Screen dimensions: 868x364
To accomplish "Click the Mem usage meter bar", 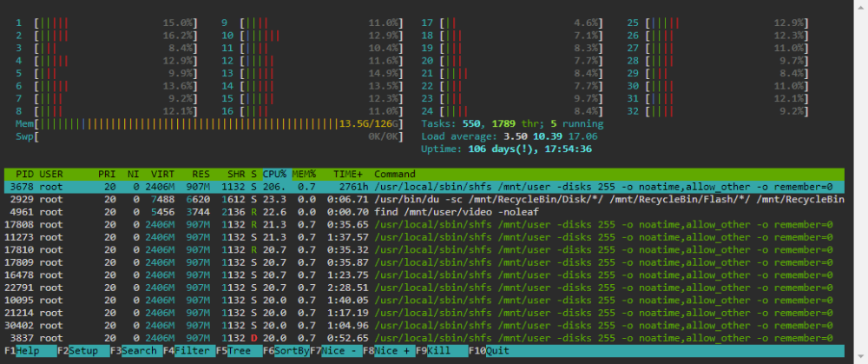I will (x=209, y=123).
